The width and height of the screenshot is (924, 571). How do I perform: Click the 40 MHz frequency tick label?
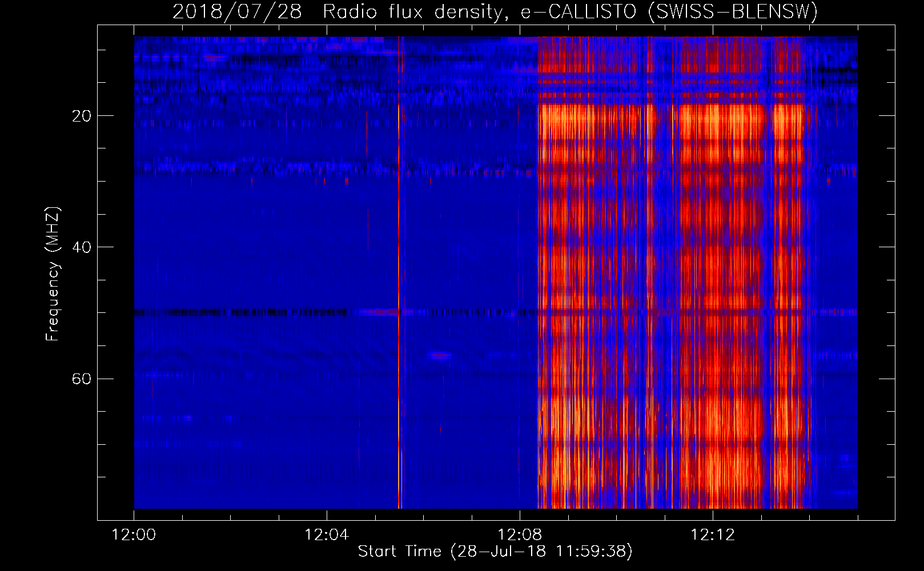(x=81, y=247)
